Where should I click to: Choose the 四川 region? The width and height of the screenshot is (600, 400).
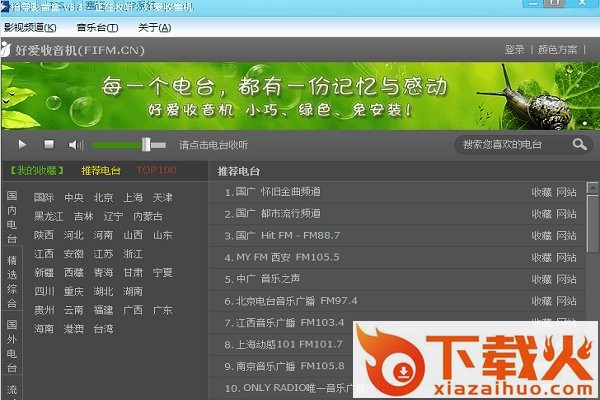(44, 291)
